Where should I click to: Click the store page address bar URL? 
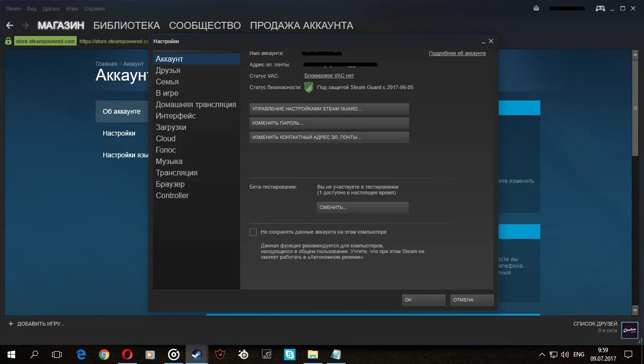(x=114, y=41)
